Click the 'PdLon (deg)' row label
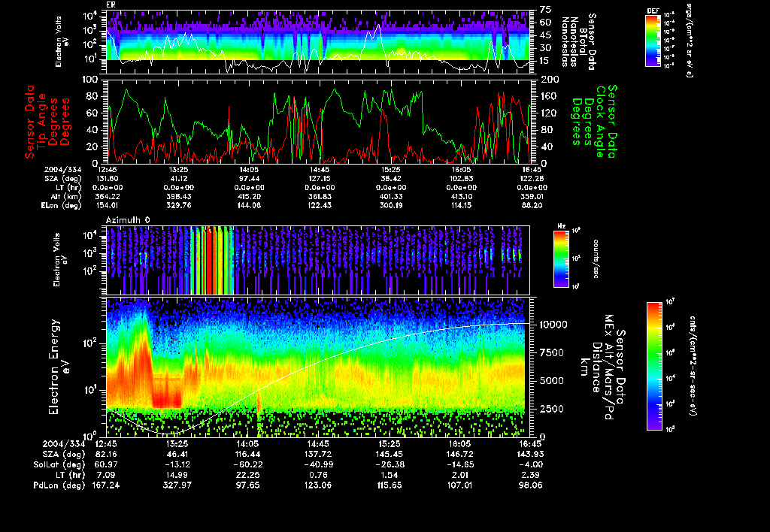The width and height of the screenshot is (770, 532). (x=59, y=485)
